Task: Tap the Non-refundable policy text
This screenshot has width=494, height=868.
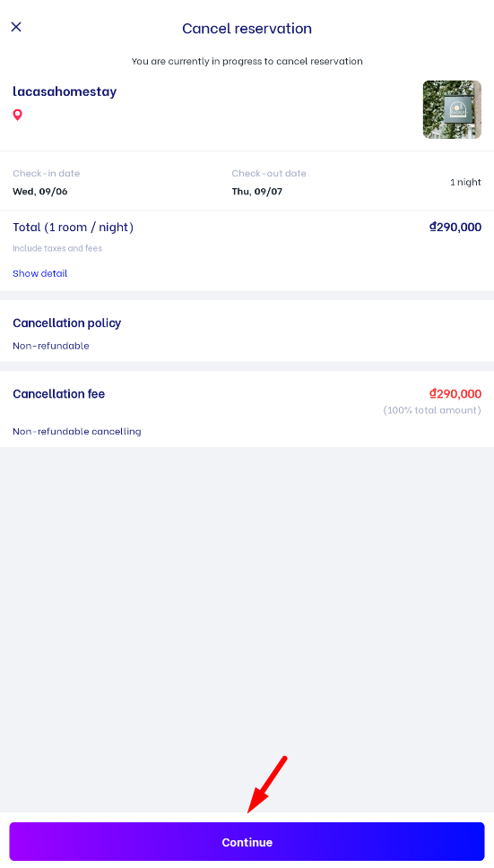Action: [x=51, y=346]
